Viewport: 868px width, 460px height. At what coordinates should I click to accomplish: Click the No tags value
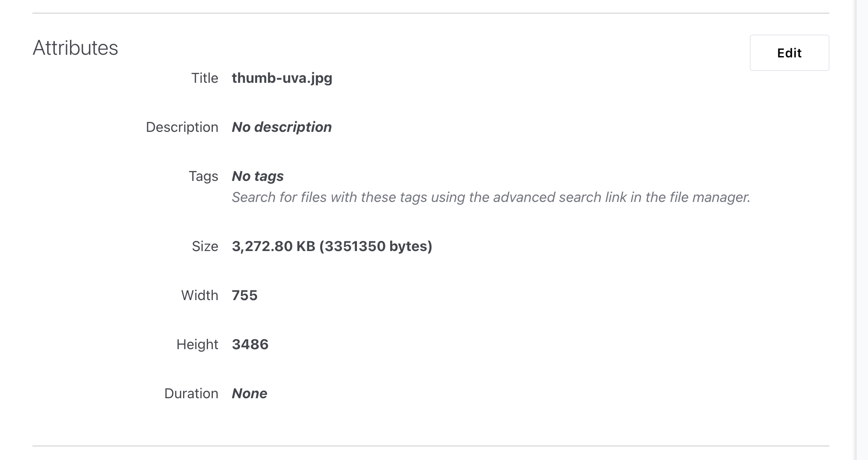(258, 176)
